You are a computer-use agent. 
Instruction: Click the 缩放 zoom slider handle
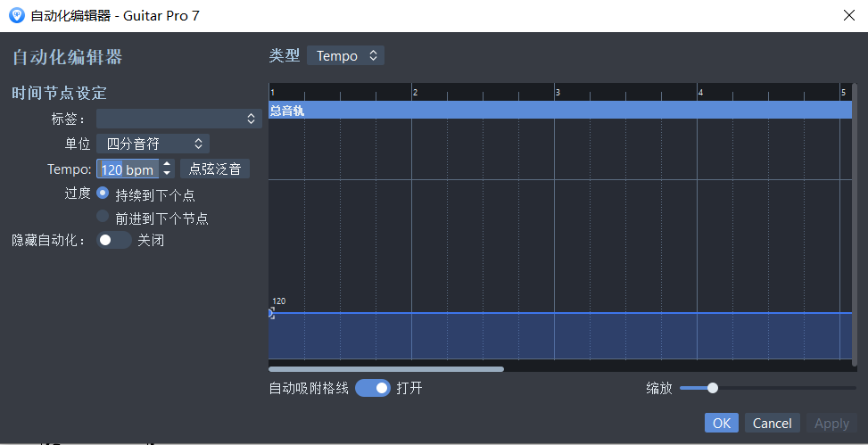[x=712, y=388]
